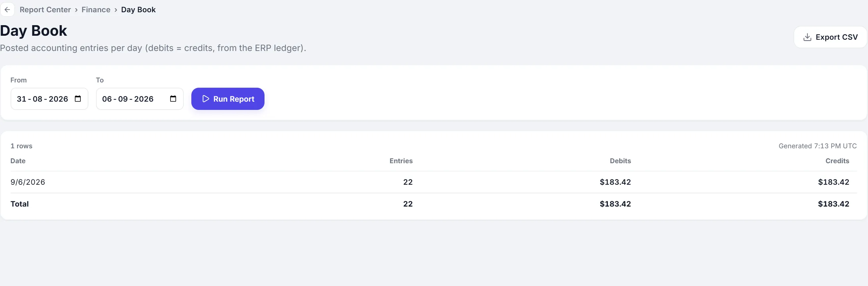Export the report via Export CSV
The height and width of the screenshot is (286, 868).
[830, 37]
